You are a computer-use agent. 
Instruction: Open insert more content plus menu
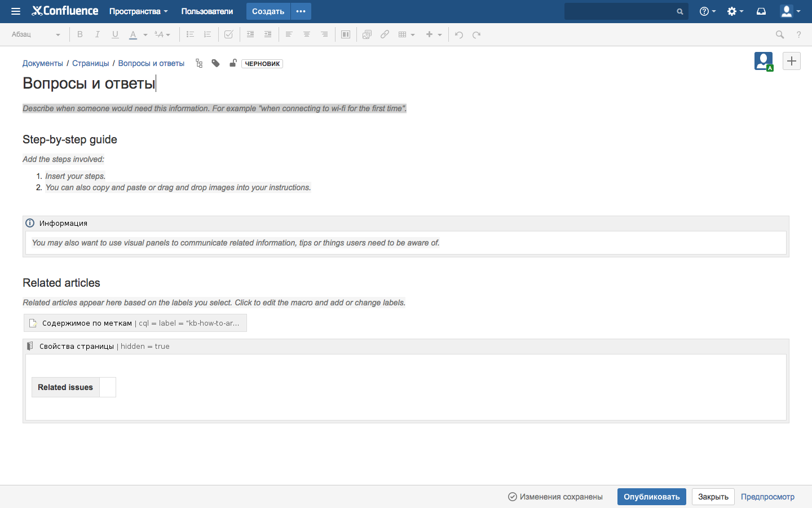(434, 34)
